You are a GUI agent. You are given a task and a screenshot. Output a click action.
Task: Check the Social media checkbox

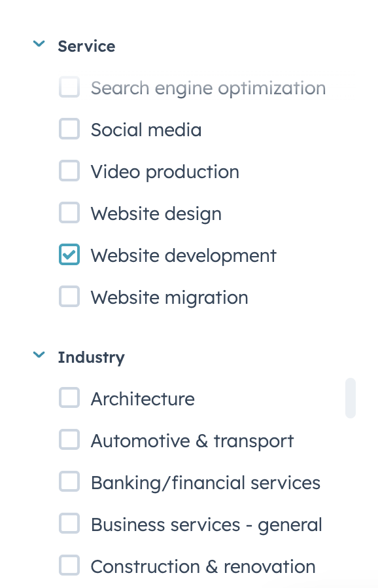click(x=69, y=129)
